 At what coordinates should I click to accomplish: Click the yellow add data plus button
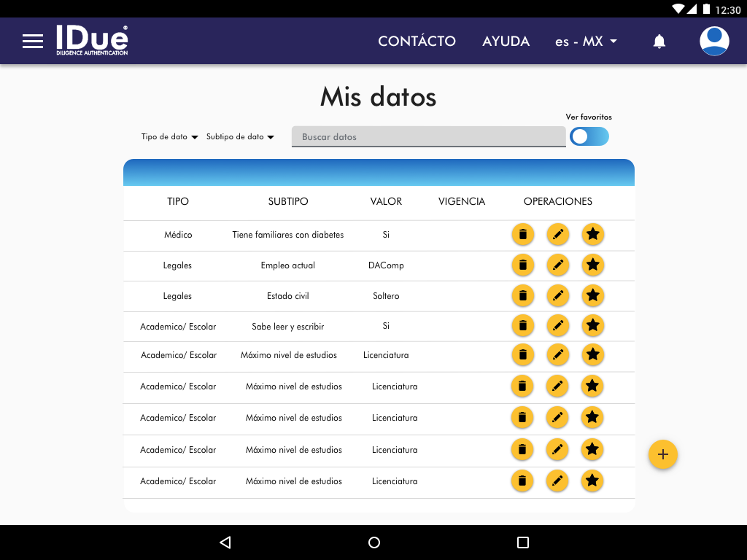[x=662, y=454]
